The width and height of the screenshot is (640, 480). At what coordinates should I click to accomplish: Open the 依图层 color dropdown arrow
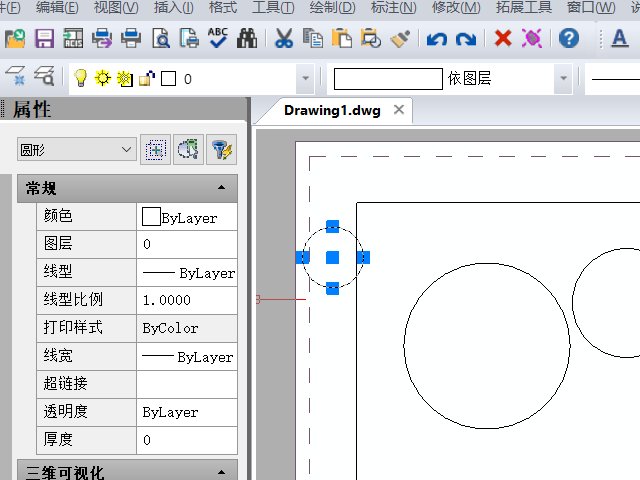pyautogui.click(x=564, y=78)
